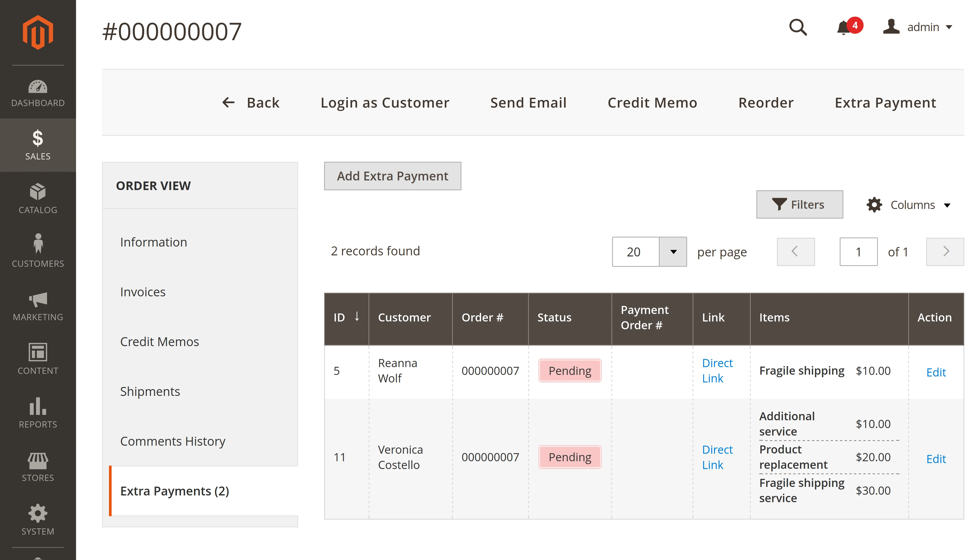Open the notifications bell
The image size is (977, 560).
tap(844, 28)
